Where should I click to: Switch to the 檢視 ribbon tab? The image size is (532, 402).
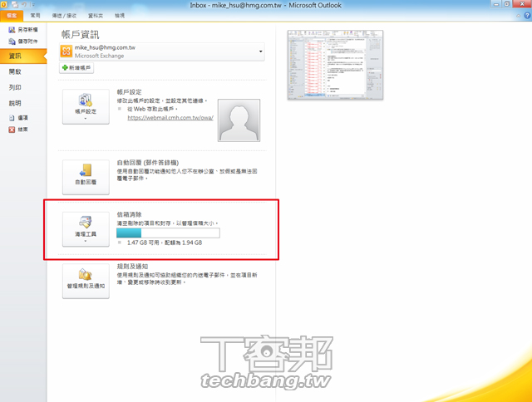pos(120,16)
